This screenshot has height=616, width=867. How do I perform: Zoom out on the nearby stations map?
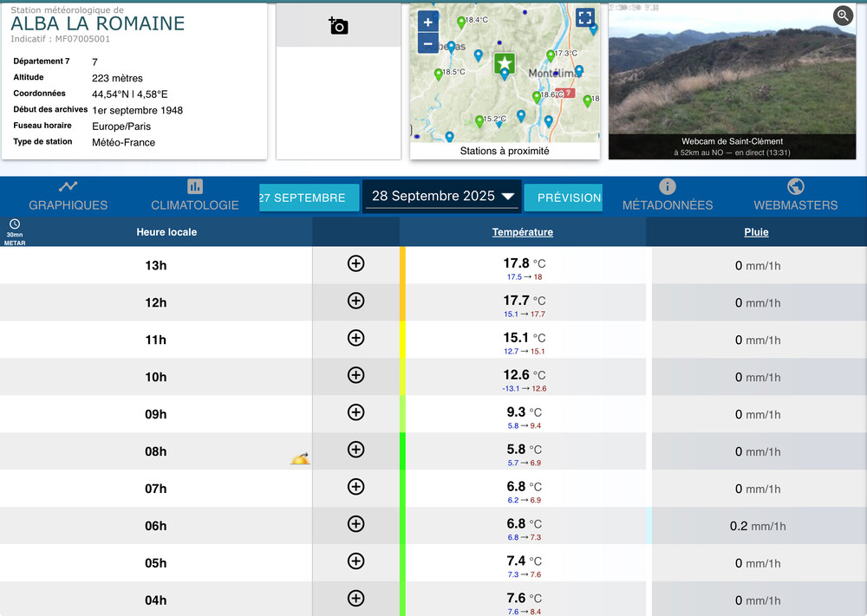[427, 43]
